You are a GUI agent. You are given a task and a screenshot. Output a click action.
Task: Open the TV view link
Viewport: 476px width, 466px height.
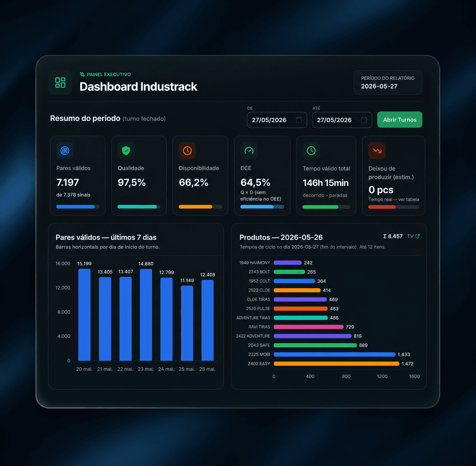pyautogui.click(x=413, y=236)
